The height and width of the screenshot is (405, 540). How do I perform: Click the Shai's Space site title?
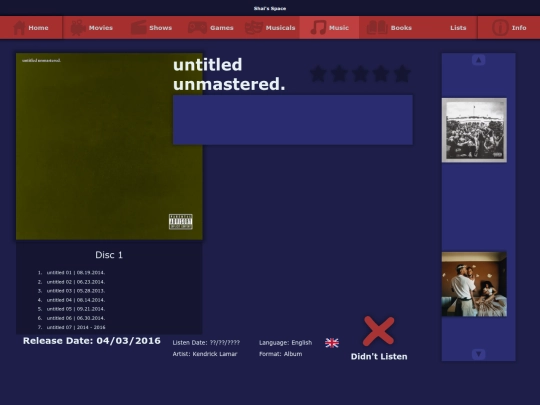tap(270, 8)
